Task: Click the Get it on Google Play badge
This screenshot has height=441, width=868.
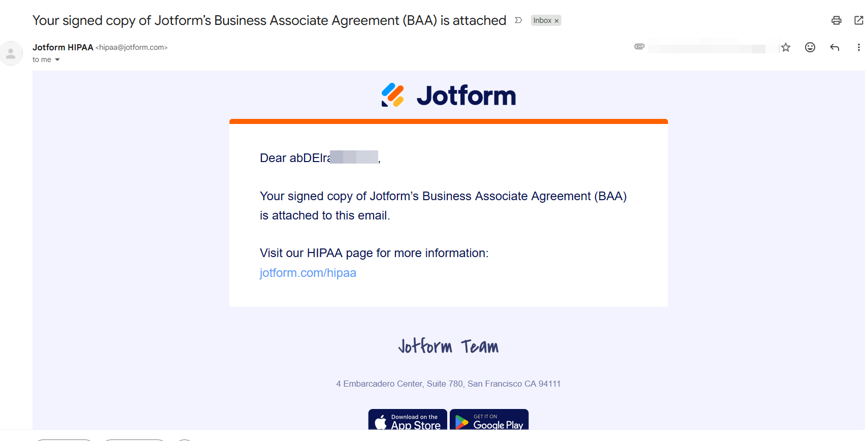Action: pyautogui.click(x=489, y=420)
